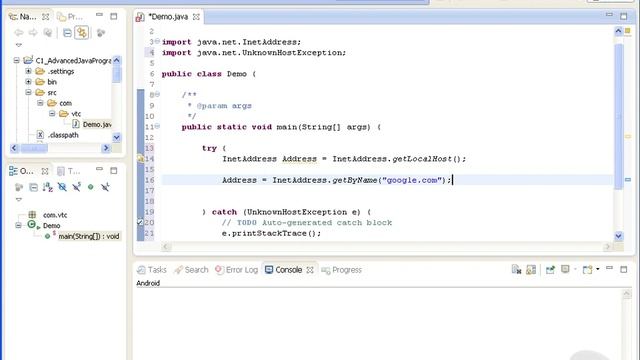The image size is (640, 360).
Task: Toggle Hide Local Types in Outline
Action: pos(105,187)
